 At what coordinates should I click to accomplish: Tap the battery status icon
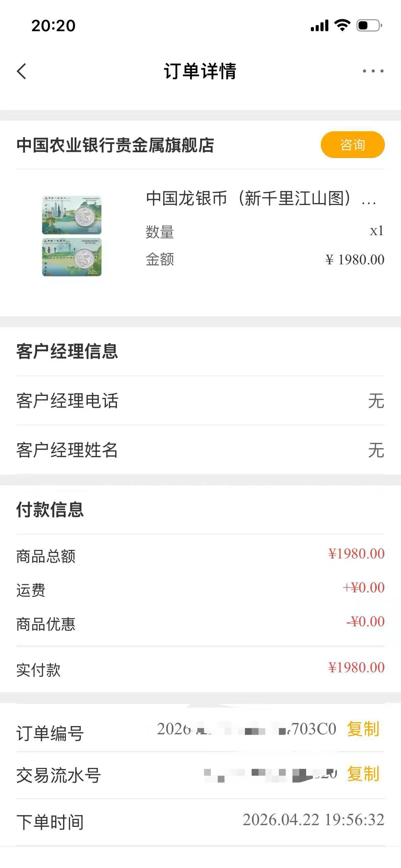[369, 25]
